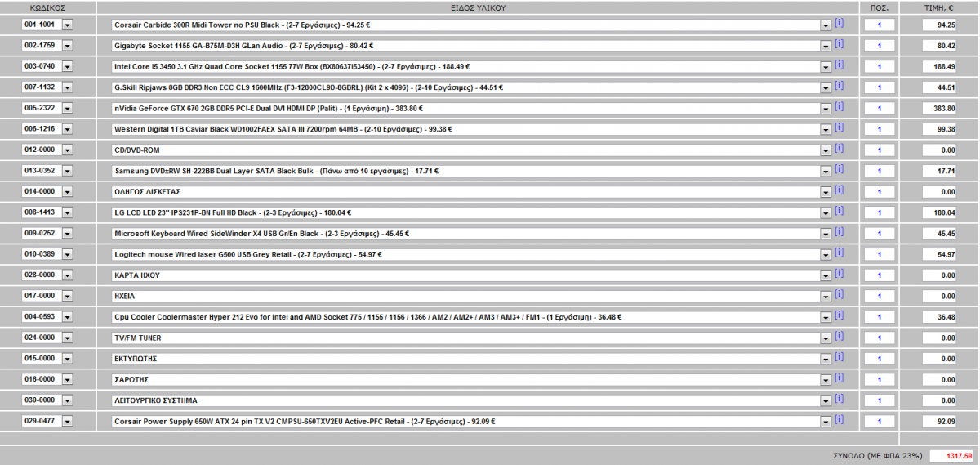Open info icon for Samsung DVD±RW row

point(839,169)
